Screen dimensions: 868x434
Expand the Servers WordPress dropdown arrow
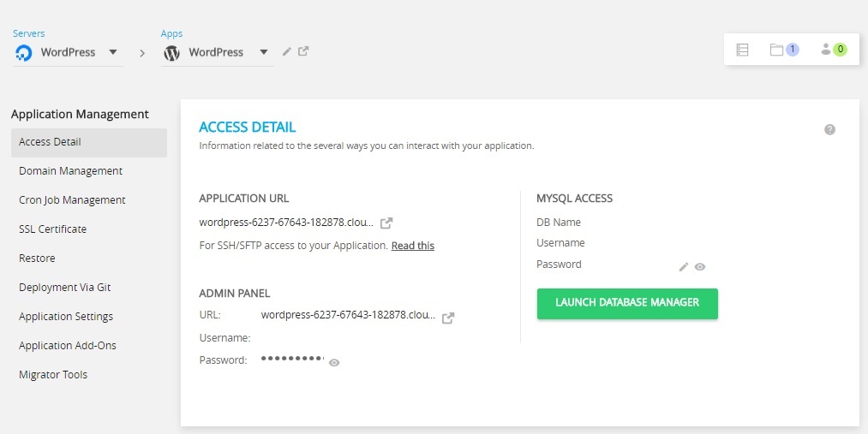pos(113,52)
